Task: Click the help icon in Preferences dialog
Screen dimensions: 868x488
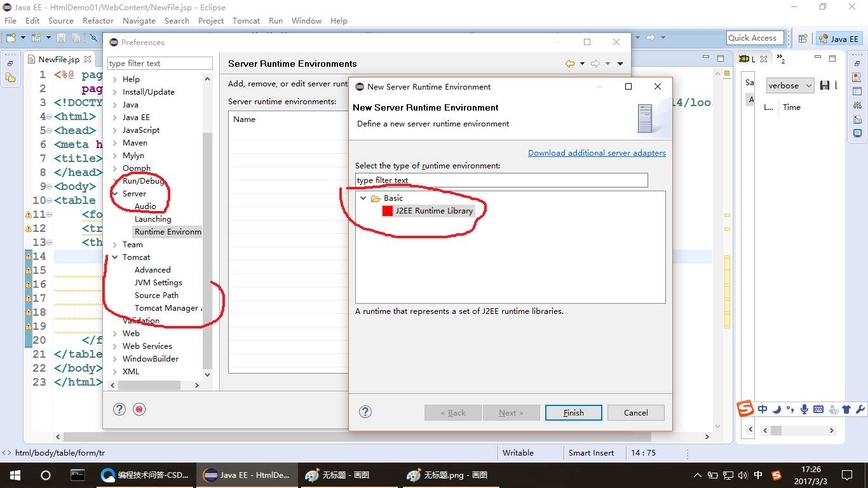Action: pyautogui.click(x=119, y=409)
